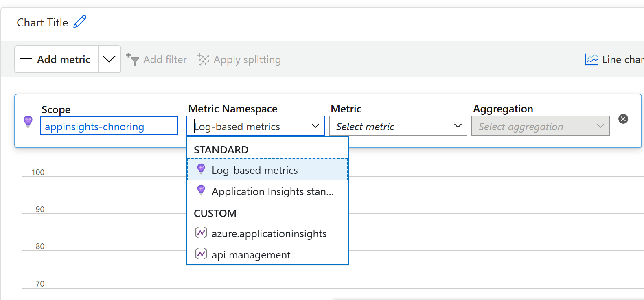This screenshot has width=644, height=300.
Task: Click the 90 axis label
Action: (40, 209)
